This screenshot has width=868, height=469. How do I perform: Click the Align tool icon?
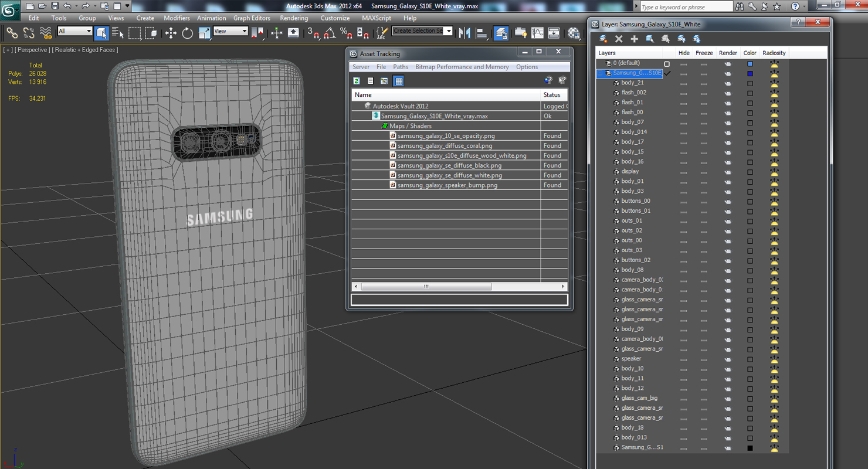click(x=482, y=33)
